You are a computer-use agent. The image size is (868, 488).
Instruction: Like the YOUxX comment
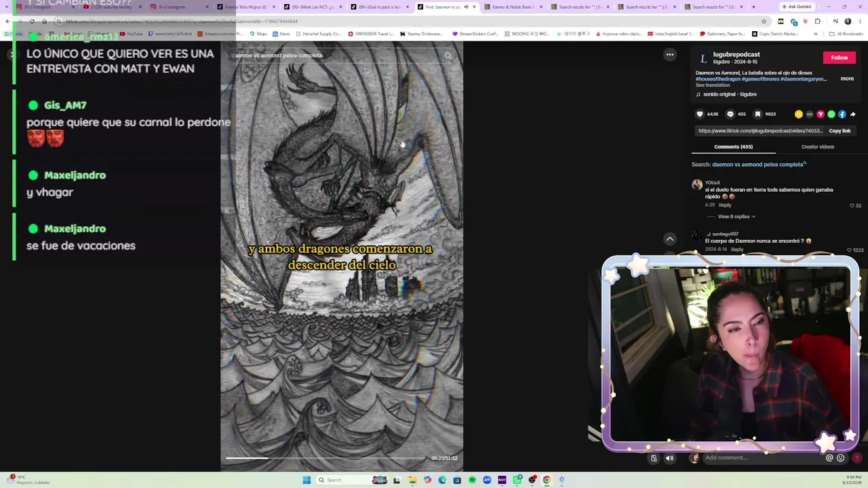852,205
